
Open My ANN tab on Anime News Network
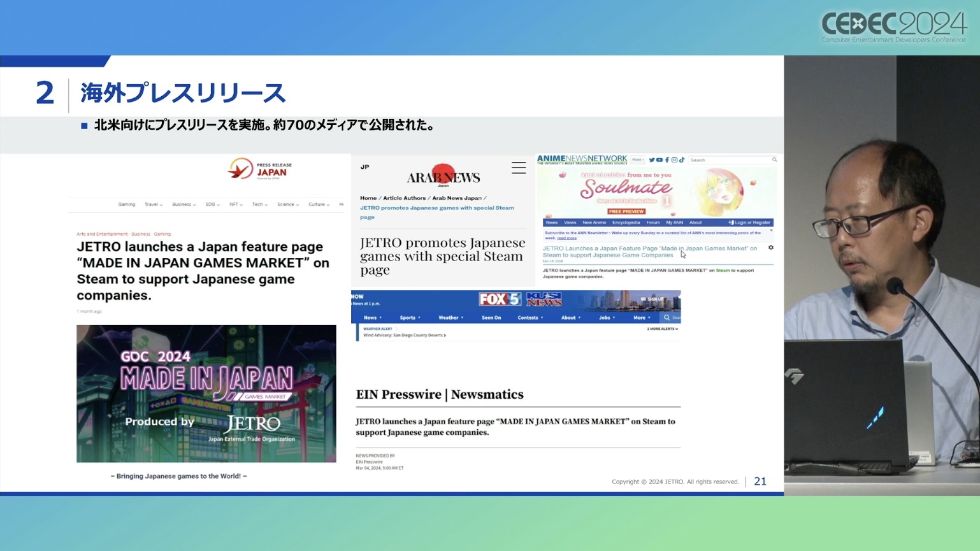tap(675, 222)
